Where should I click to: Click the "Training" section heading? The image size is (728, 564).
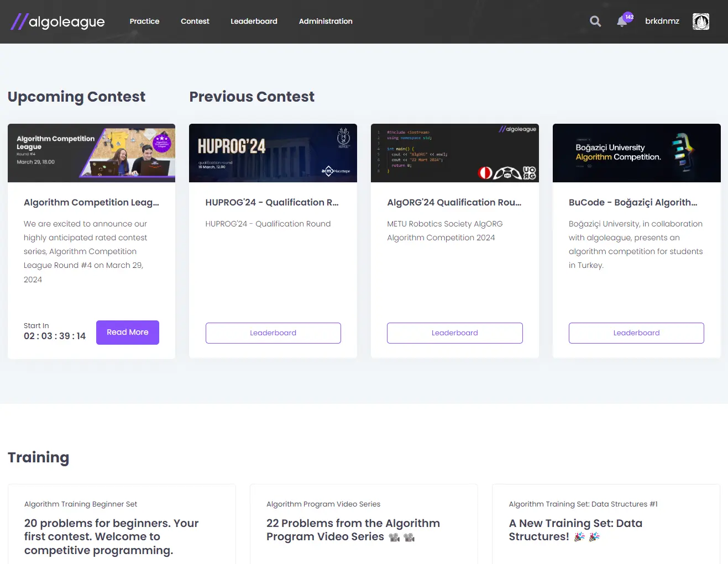click(39, 457)
